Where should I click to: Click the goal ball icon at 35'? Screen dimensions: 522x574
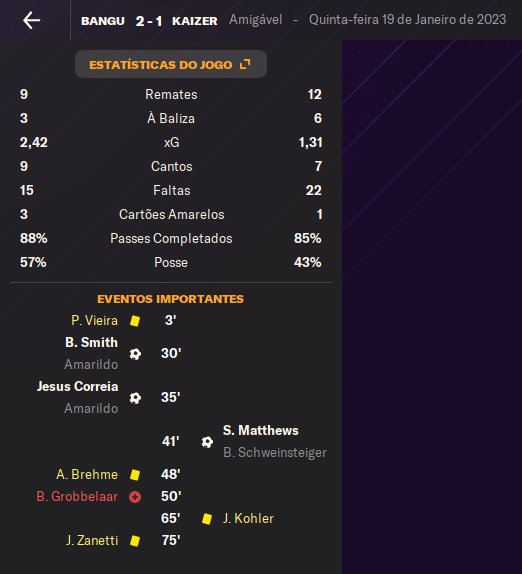click(x=135, y=398)
